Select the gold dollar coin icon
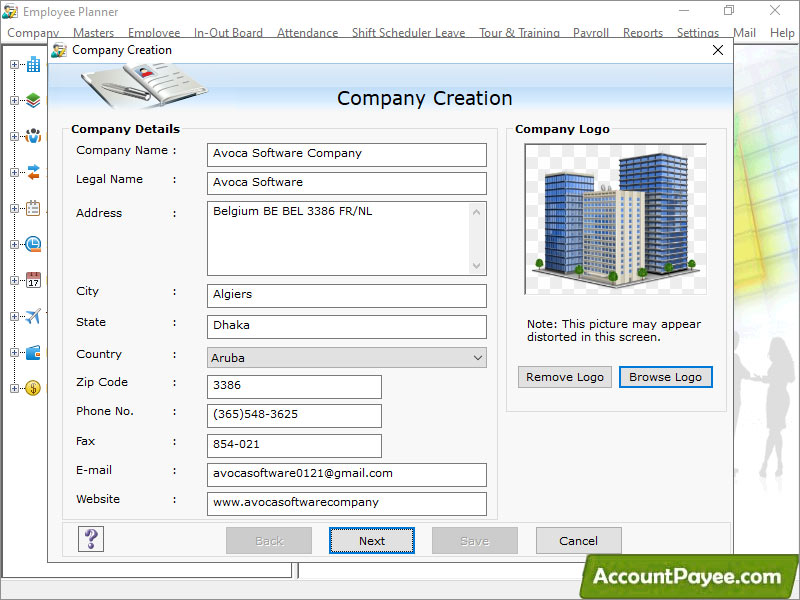This screenshot has width=800, height=600. (33, 388)
